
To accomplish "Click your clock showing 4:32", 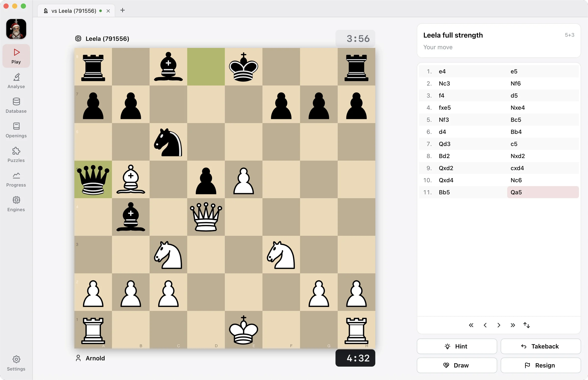I will [355, 358].
